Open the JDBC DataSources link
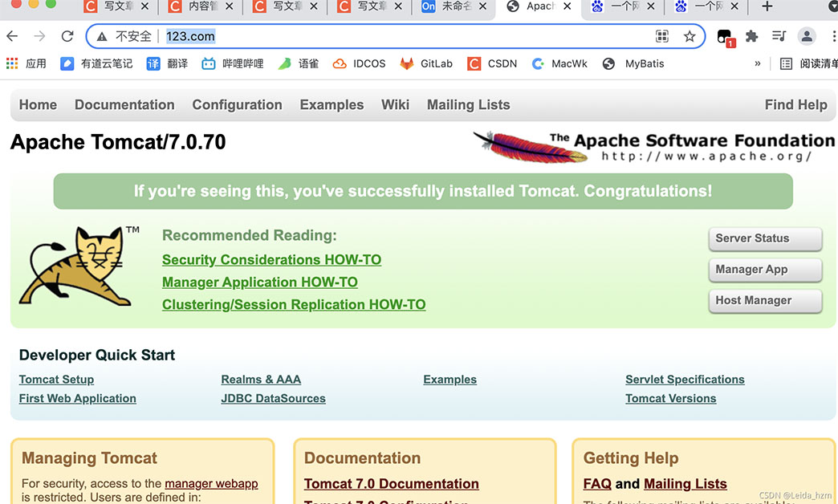The image size is (838, 504). pyautogui.click(x=273, y=399)
